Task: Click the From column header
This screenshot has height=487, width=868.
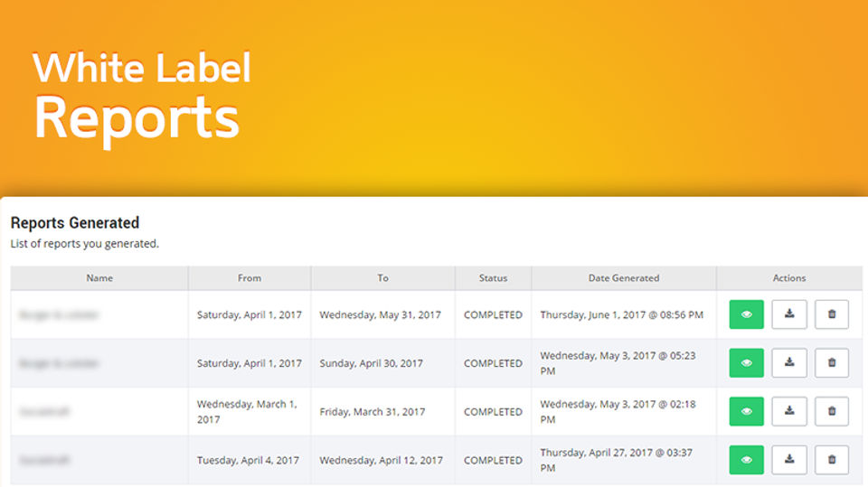Action: [250, 278]
